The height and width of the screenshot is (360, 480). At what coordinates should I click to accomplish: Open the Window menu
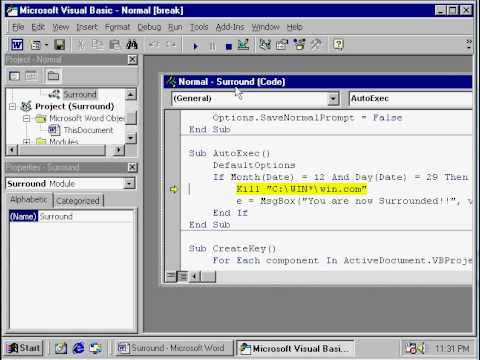pos(265,27)
